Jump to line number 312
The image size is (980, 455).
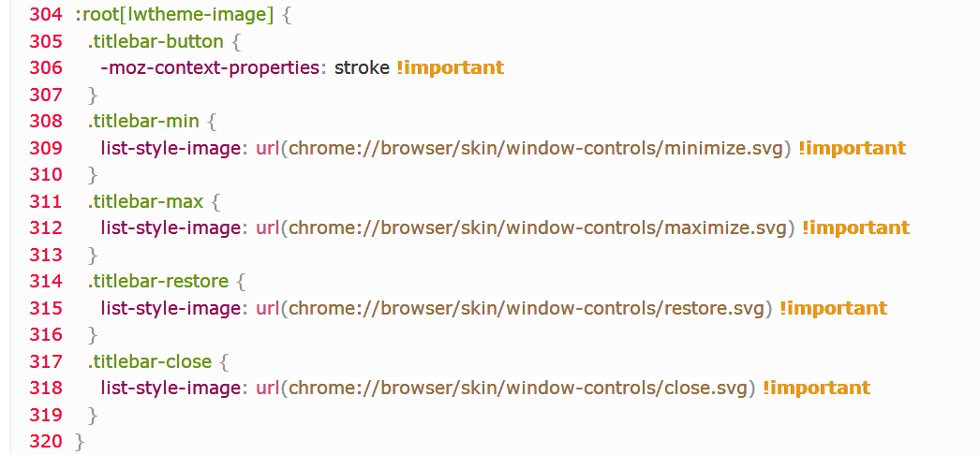click(45, 227)
